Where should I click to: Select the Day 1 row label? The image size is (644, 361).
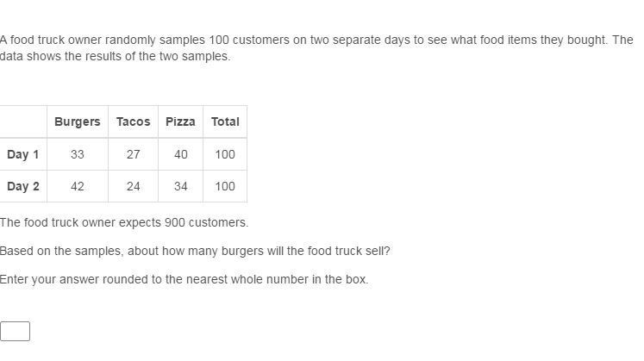(23, 154)
